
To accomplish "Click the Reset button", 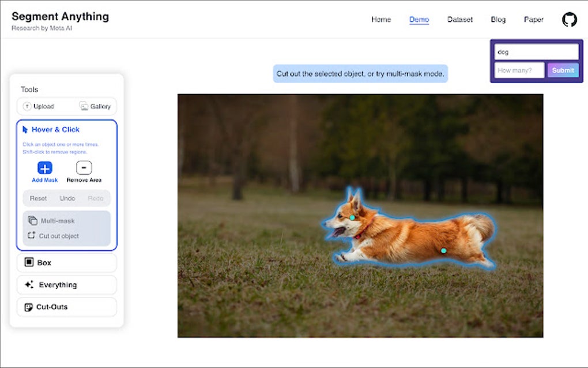I will tap(38, 198).
